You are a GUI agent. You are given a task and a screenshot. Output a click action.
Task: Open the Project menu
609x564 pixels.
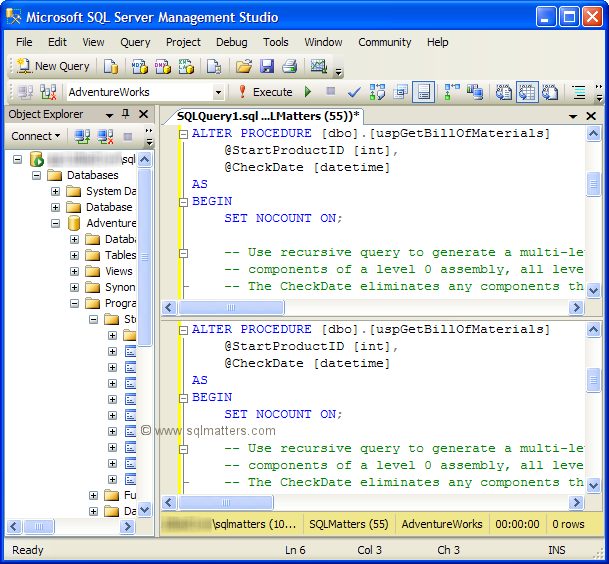183,42
